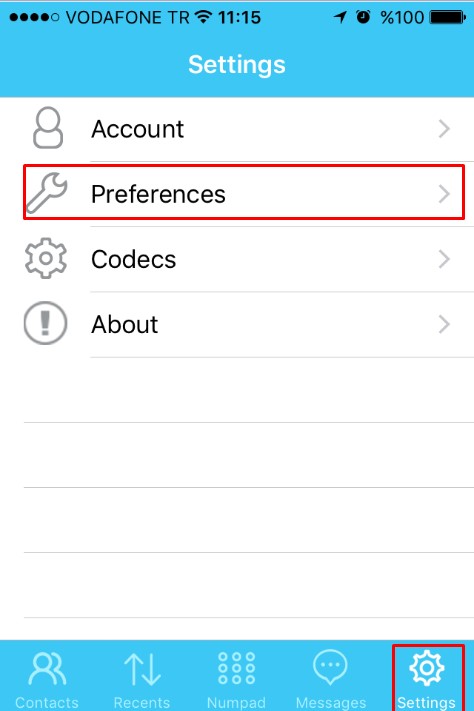Open the About text entry
474x711 pixels.
(x=125, y=324)
